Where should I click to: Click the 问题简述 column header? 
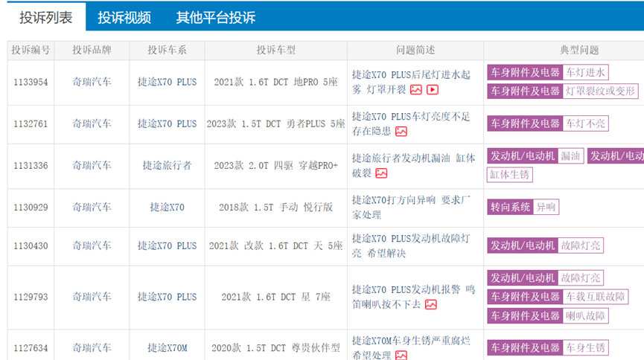(x=415, y=50)
